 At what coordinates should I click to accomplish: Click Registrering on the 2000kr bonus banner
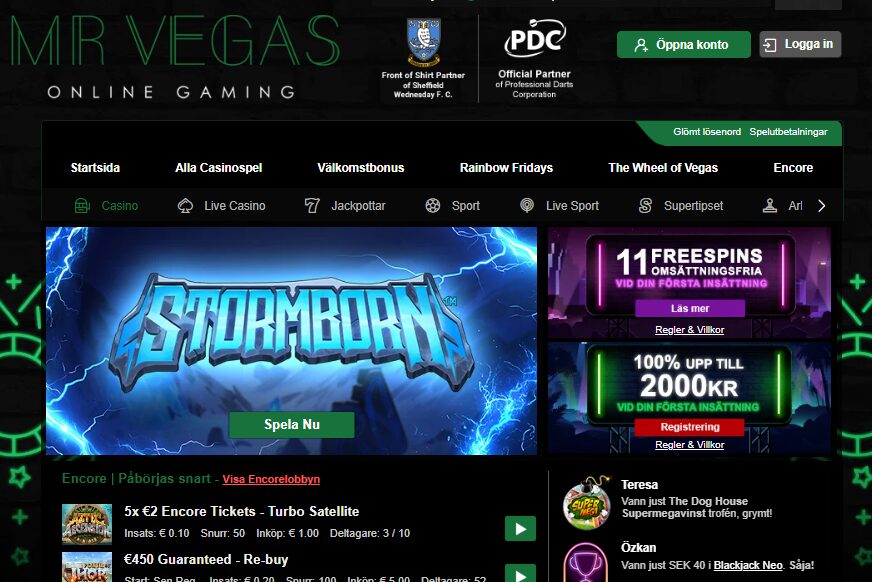pyautogui.click(x=690, y=427)
